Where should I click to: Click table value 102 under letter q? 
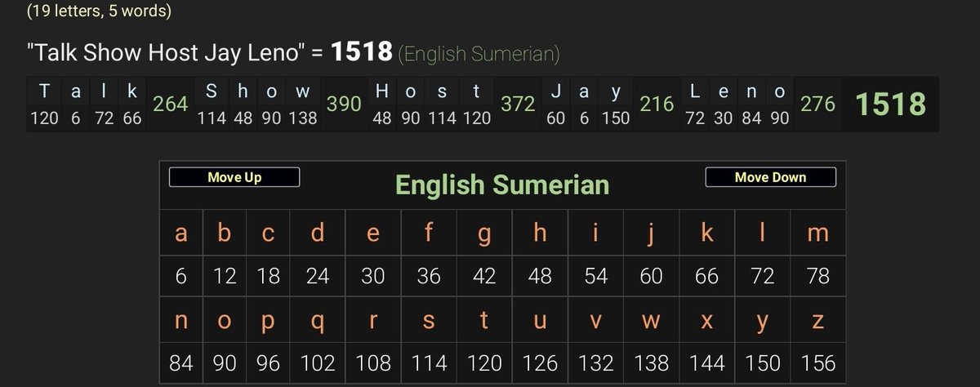tap(318, 363)
